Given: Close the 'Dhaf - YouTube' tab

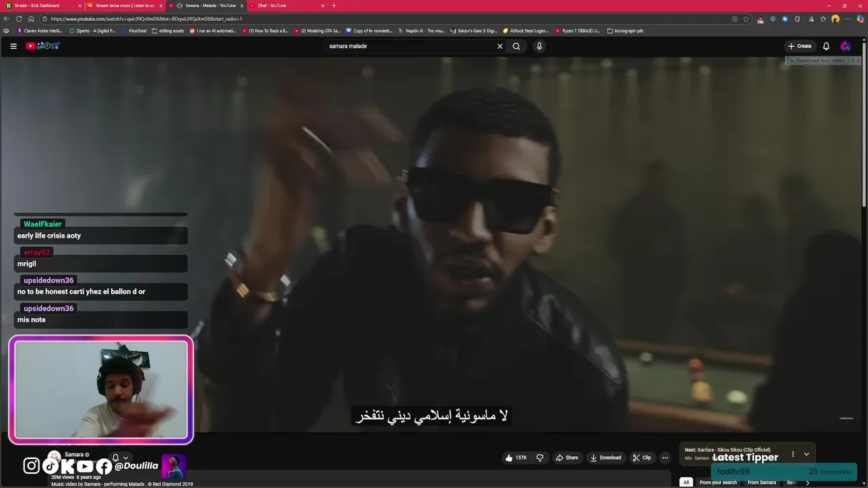Looking at the screenshot, I should pyautogui.click(x=322, y=5).
